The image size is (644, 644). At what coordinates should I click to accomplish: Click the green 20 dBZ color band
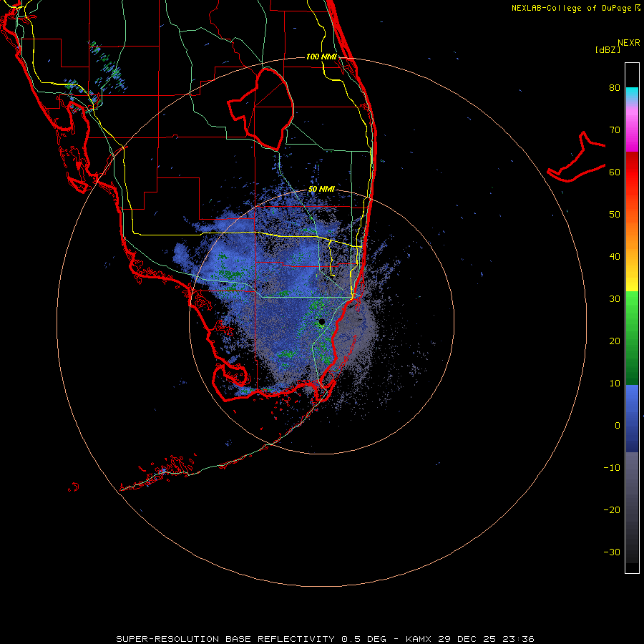[632, 341]
